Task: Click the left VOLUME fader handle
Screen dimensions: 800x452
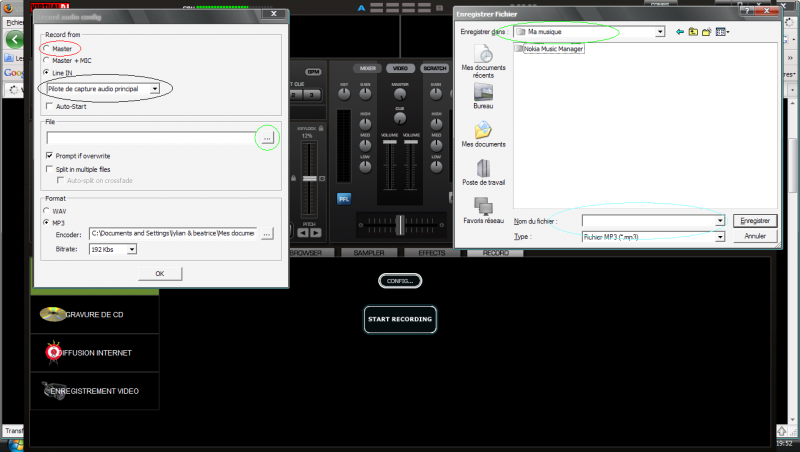Action: tap(390, 142)
